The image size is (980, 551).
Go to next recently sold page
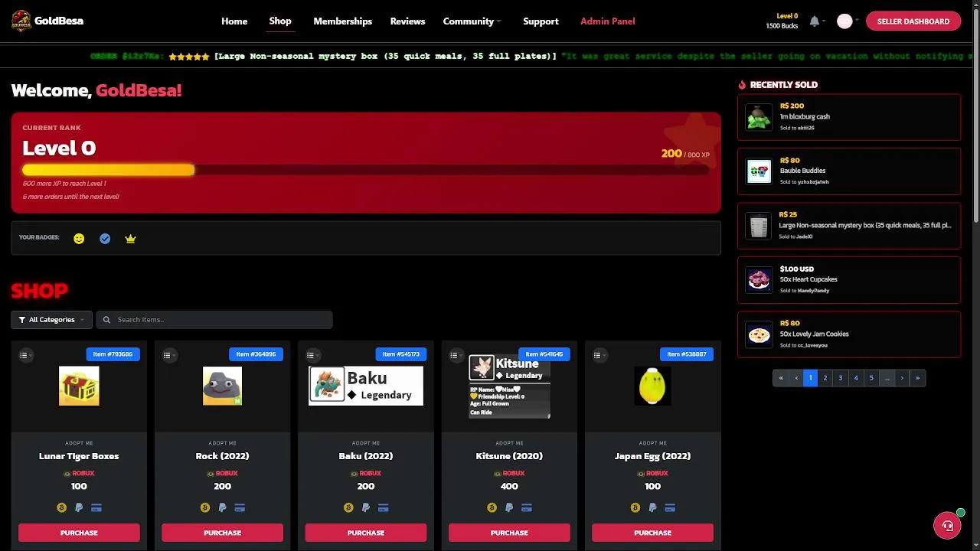[x=902, y=378]
